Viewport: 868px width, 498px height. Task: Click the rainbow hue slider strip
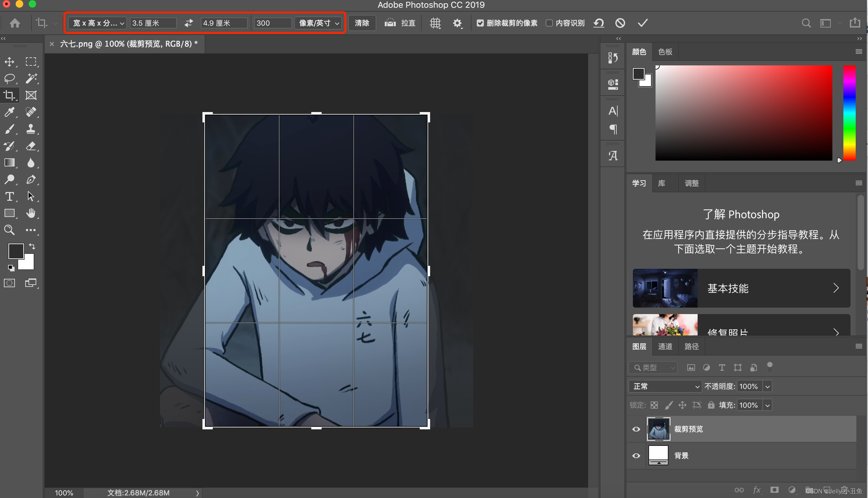point(849,113)
